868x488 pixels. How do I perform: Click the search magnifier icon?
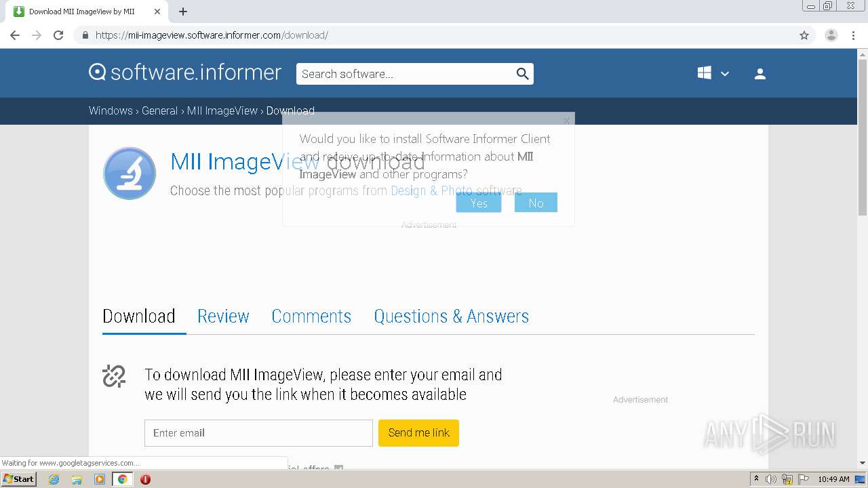pyautogui.click(x=522, y=74)
